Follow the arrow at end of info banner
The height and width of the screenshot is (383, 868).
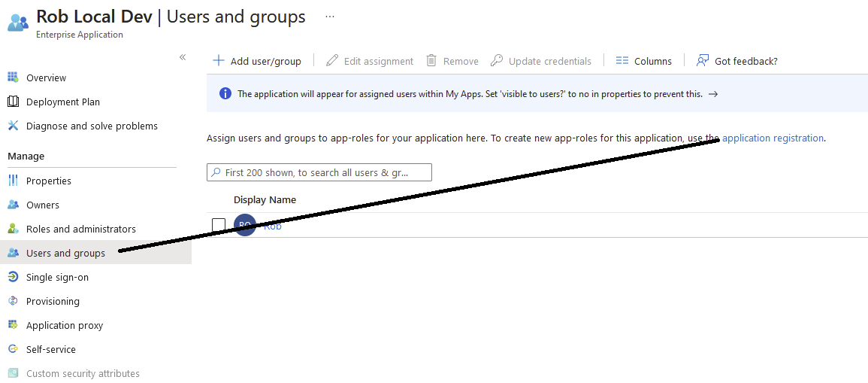(713, 94)
